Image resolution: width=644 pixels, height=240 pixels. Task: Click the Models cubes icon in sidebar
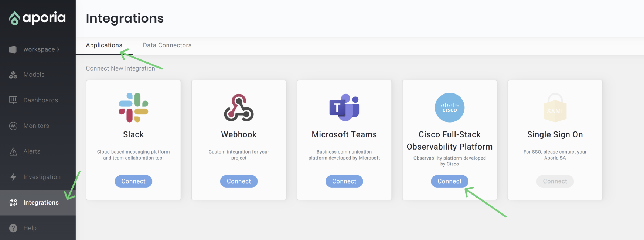tap(13, 75)
